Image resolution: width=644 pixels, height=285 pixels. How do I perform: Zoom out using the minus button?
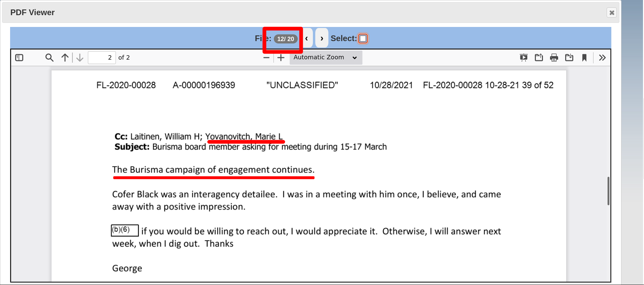pos(266,58)
